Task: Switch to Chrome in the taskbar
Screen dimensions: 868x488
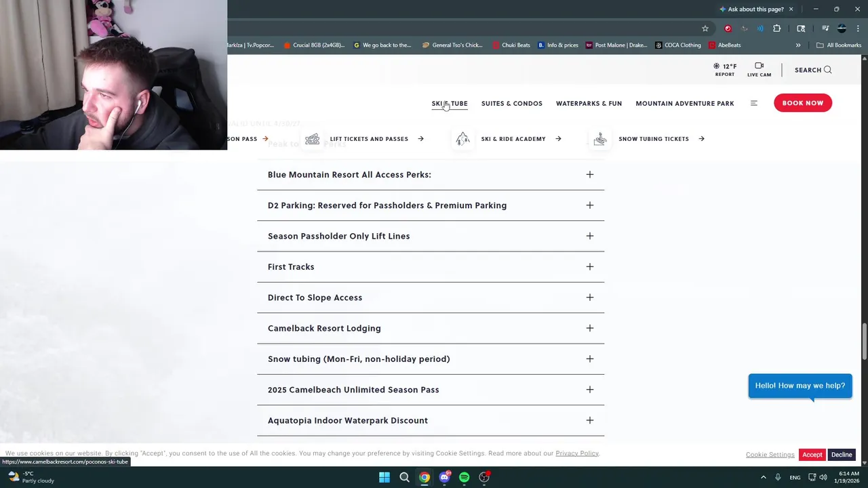Action: click(425, 477)
